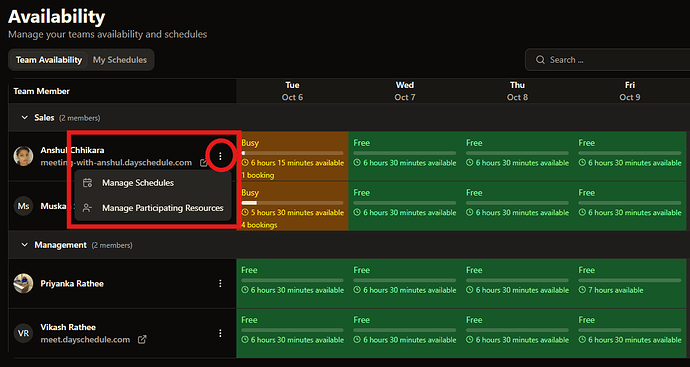The image size is (690, 367).
Task: Click Muskan's Busy cell with 4 bookings
Action: (292, 206)
